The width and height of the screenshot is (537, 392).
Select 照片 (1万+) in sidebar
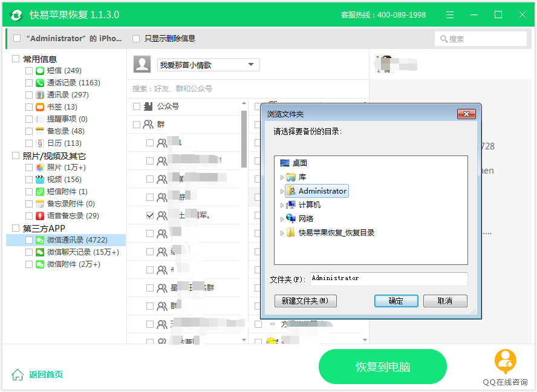point(67,168)
